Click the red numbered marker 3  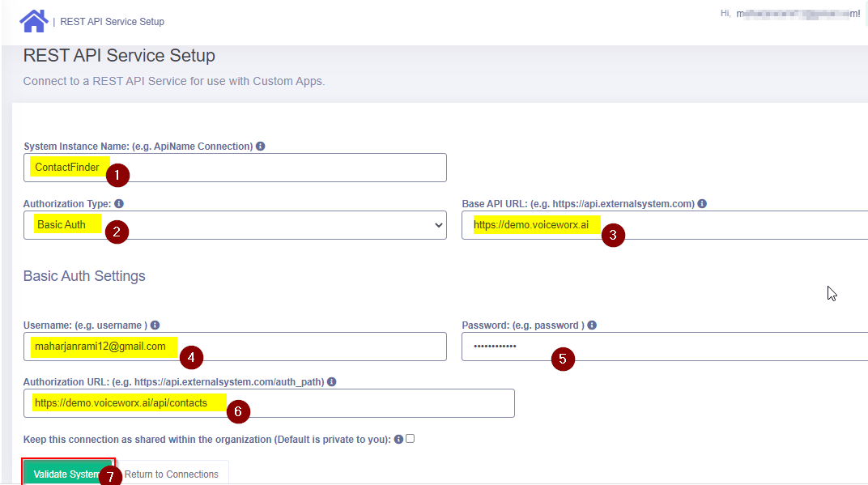(x=613, y=236)
